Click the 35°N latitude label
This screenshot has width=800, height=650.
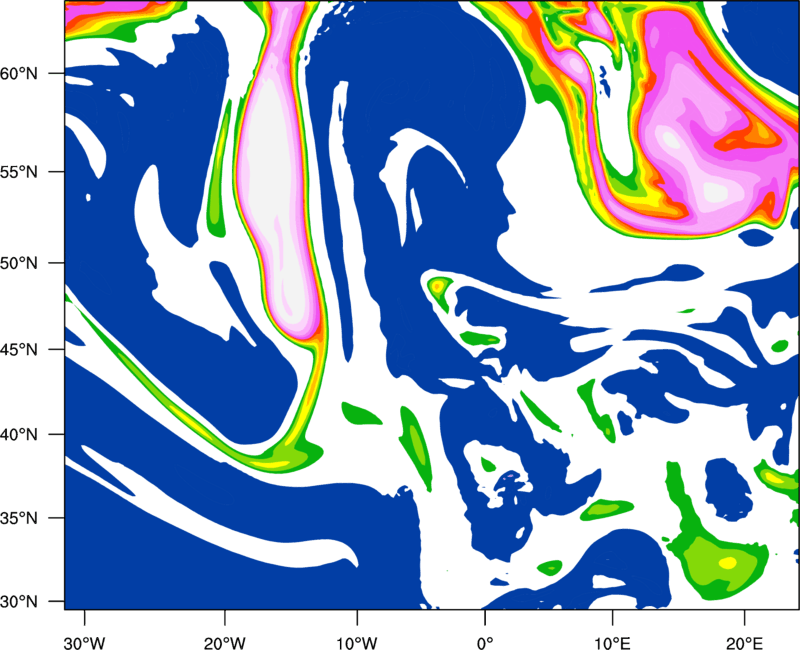point(19,518)
